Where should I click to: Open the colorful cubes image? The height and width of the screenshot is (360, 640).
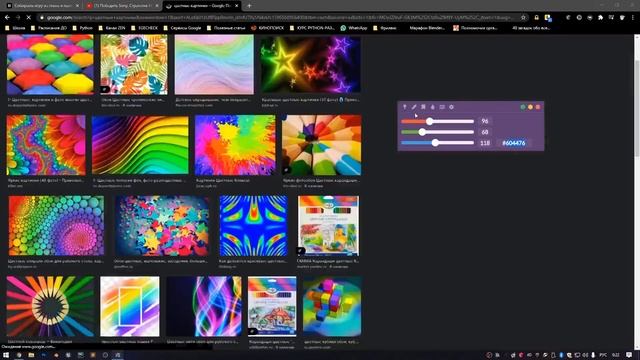[332, 306]
